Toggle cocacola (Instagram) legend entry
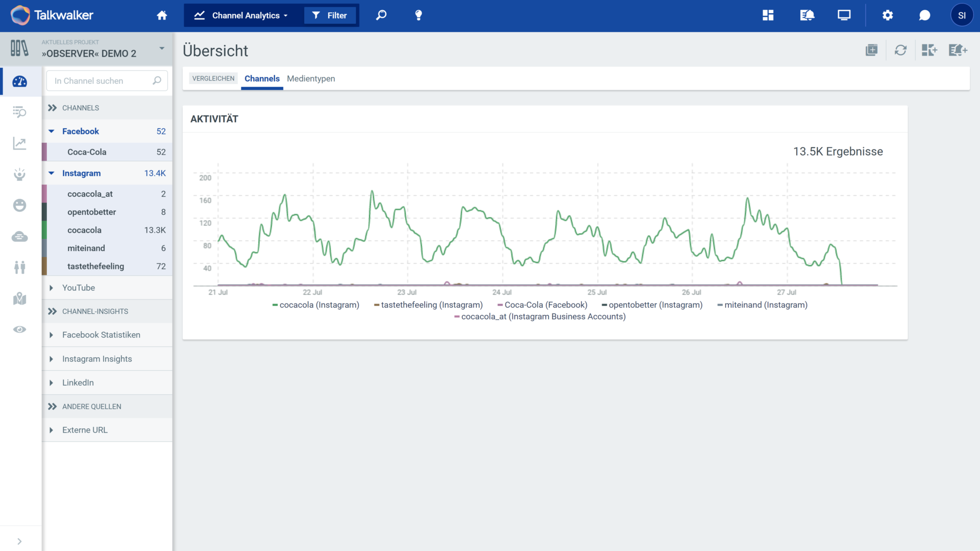Viewport: 980px width, 551px height. (x=316, y=305)
